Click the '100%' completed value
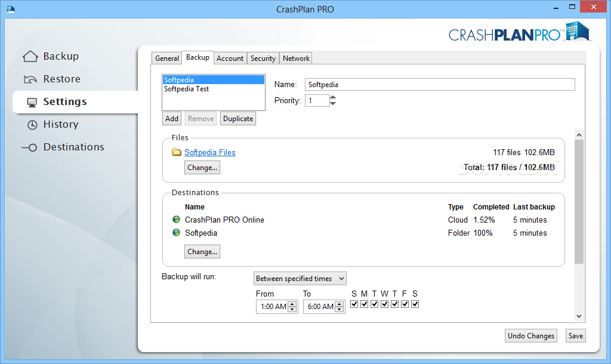This screenshot has width=611, height=364. pyautogui.click(x=483, y=233)
